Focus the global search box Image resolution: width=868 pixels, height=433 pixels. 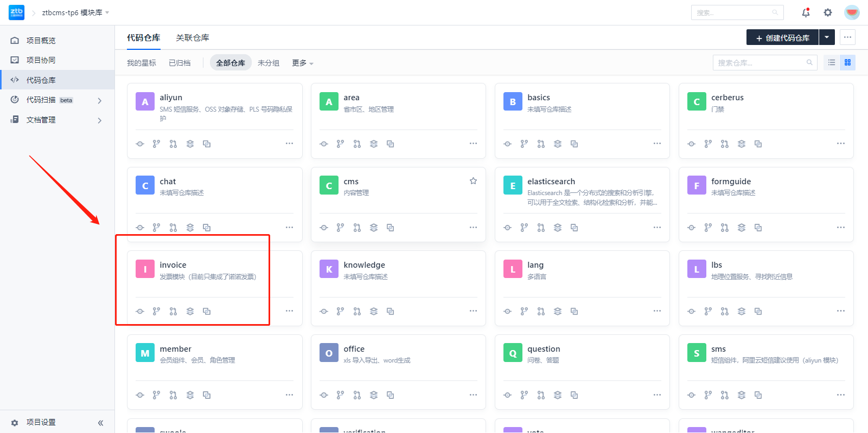tap(737, 12)
